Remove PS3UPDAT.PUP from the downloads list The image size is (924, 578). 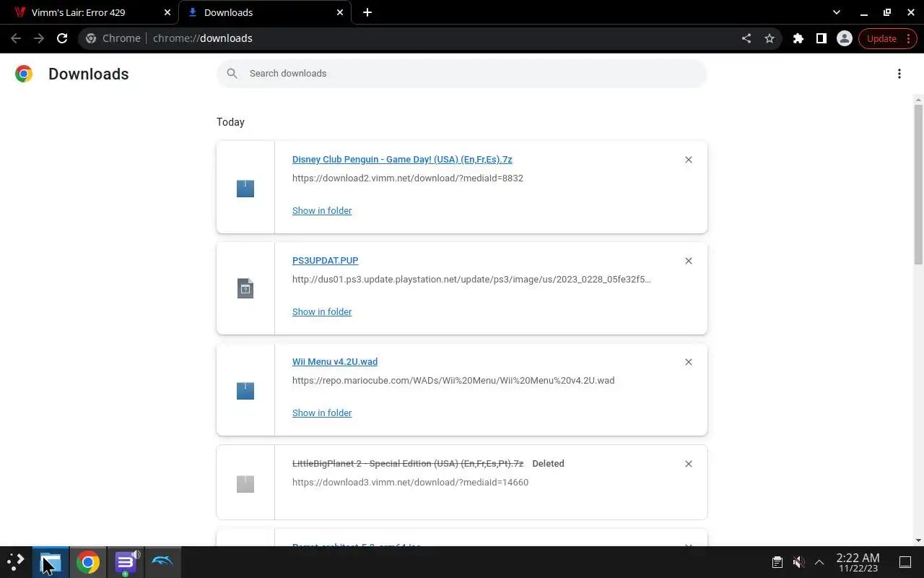tap(689, 261)
